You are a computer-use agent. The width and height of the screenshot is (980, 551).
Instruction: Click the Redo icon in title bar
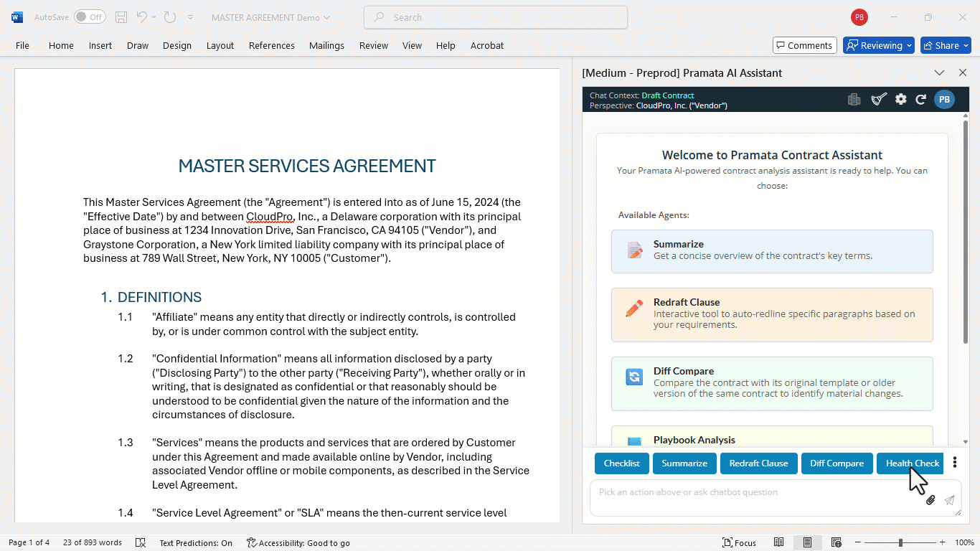coord(170,17)
